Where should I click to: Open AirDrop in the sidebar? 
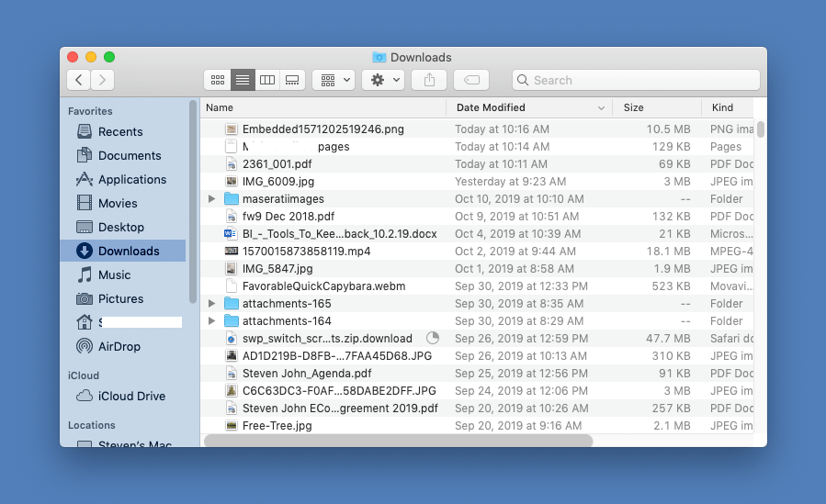point(122,346)
